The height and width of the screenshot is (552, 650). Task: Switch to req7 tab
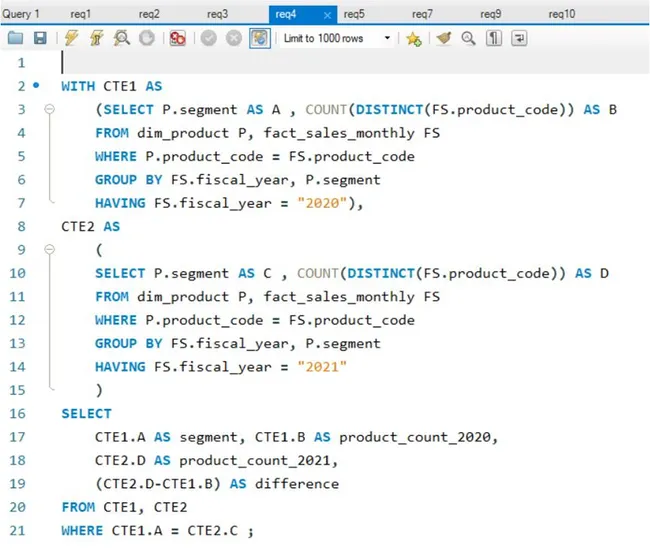pos(422,14)
